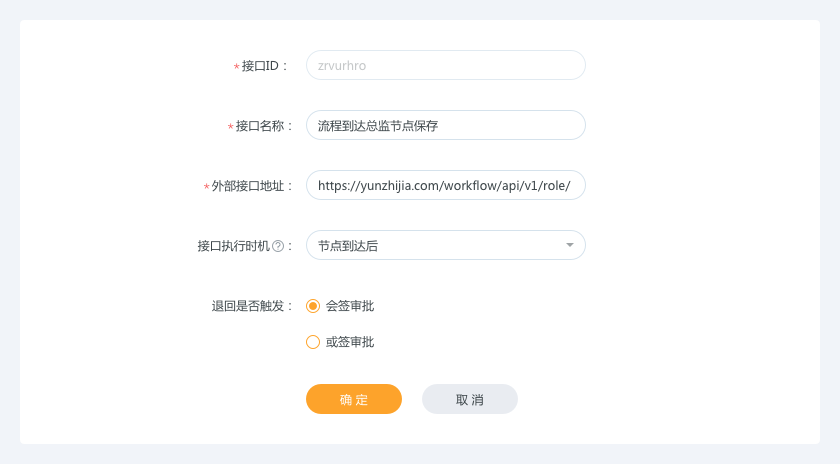The height and width of the screenshot is (464, 840).
Task: Click the orange 确定 button
Action: (x=354, y=399)
